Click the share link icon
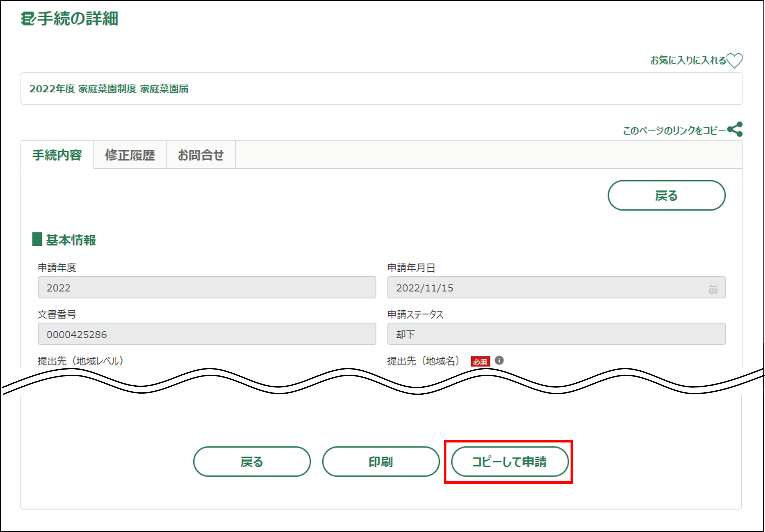This screenshot has width=765, height=532. (x=735, y=129)
